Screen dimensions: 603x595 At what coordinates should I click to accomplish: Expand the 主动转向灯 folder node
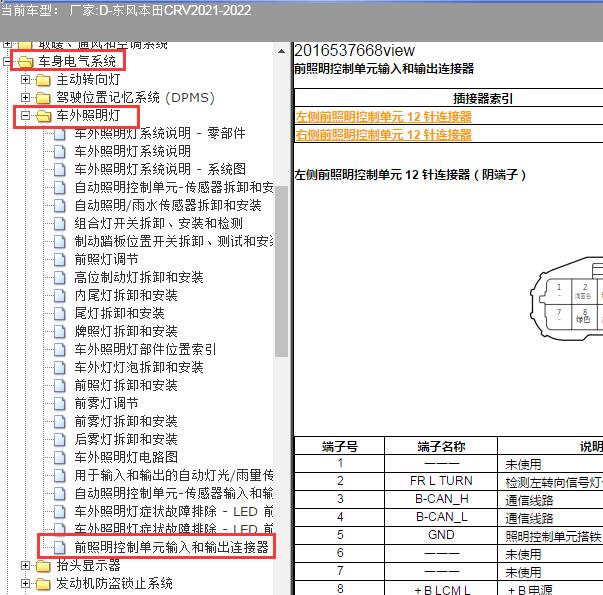tap(25, 79)
